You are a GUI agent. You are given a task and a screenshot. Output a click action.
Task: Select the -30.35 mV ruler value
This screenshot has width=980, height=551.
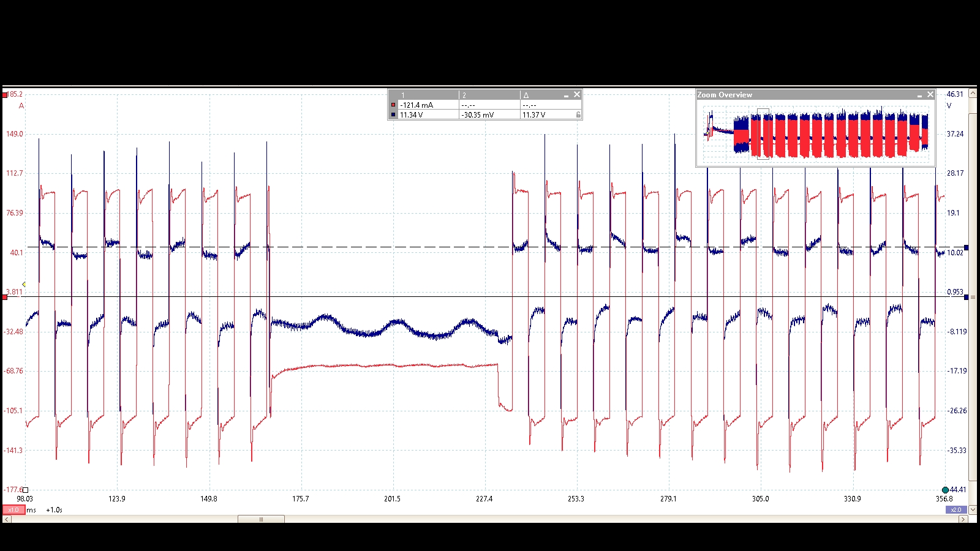click(478, 115)
